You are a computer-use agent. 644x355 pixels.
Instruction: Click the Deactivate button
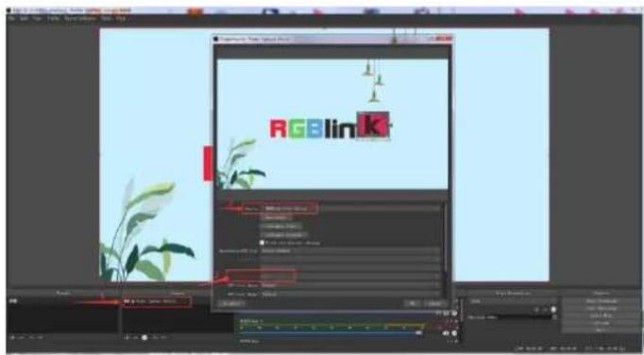pos(276,217)
